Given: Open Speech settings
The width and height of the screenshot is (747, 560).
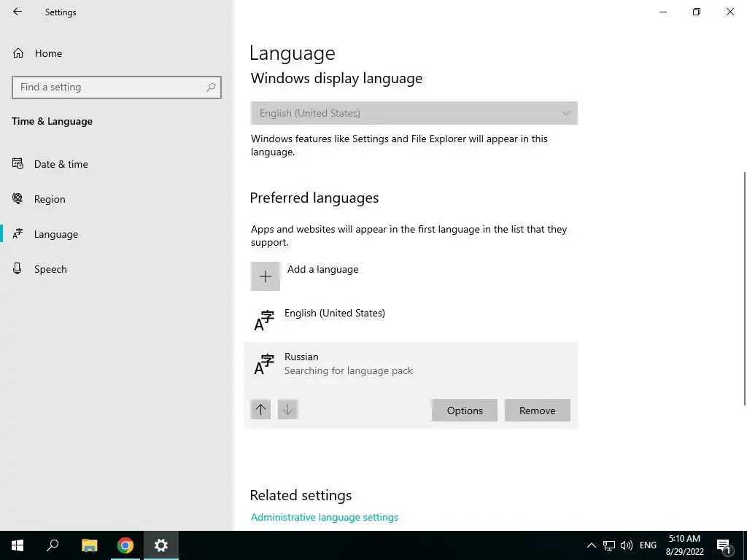Looking at the screenshot, I should coord(50,269).
